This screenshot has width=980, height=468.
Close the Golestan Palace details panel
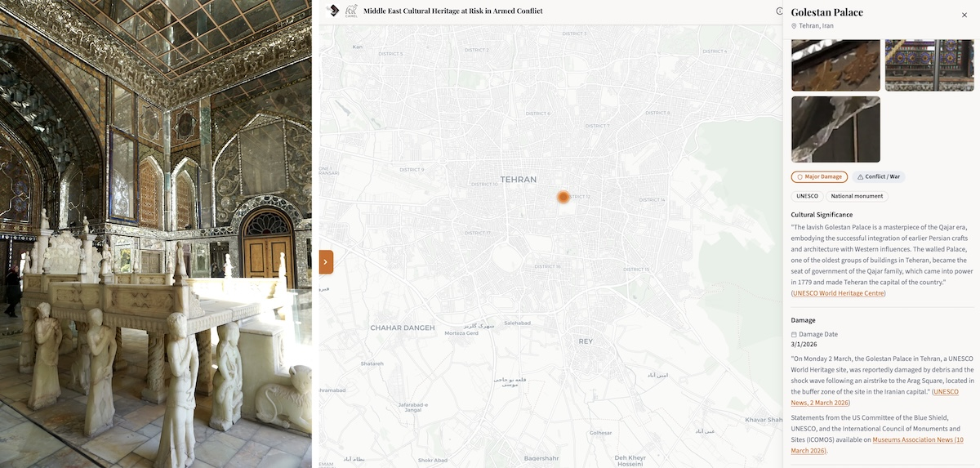[x=964, y=15]
